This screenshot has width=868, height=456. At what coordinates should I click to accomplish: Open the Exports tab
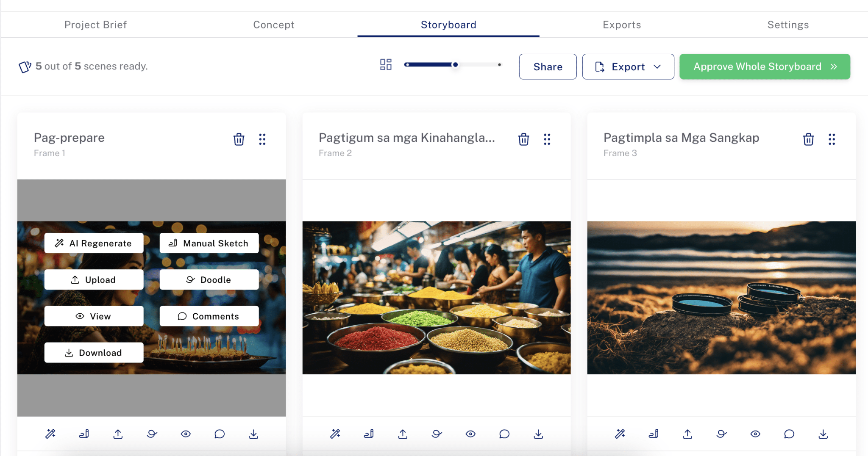click(x=621, y=25)
